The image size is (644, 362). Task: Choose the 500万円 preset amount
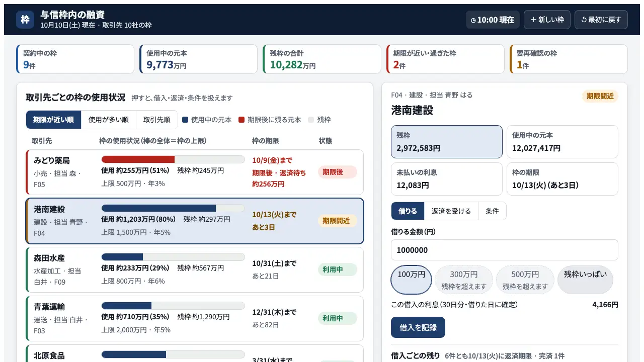[525, 280]
